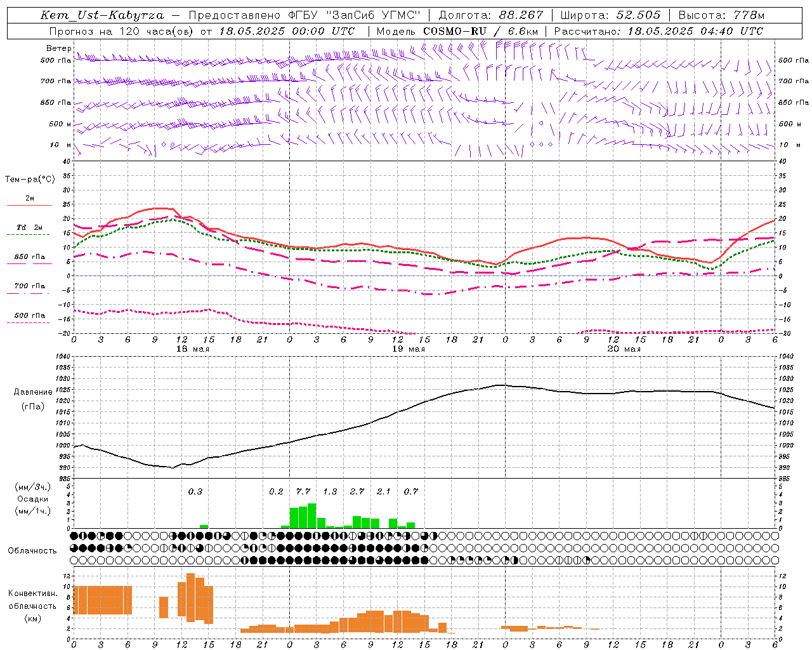
Task: Click the (мм/1ч.) units label
Action: tap(33, 511)
